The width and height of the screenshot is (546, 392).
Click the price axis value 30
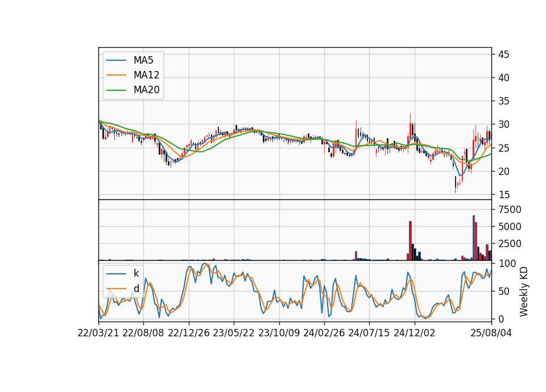(504, 124)
